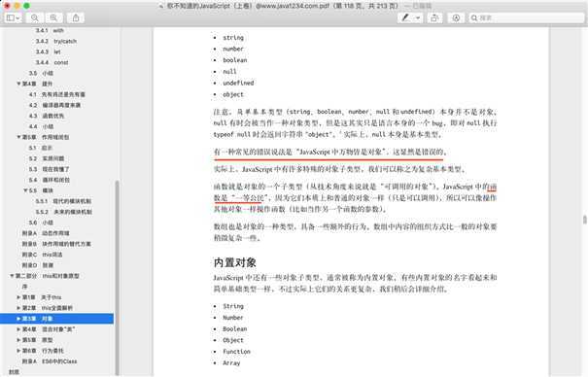Screen dimensions: 588x377
Task: Go to section 5.5.1 现代的模块机制
Action: point(63,201)
